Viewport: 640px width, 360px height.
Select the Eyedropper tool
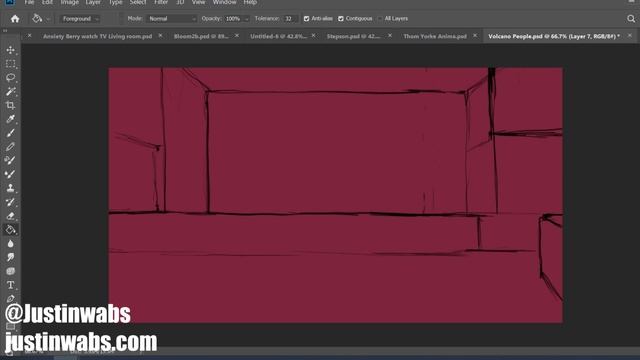click(x=11, y=119)
